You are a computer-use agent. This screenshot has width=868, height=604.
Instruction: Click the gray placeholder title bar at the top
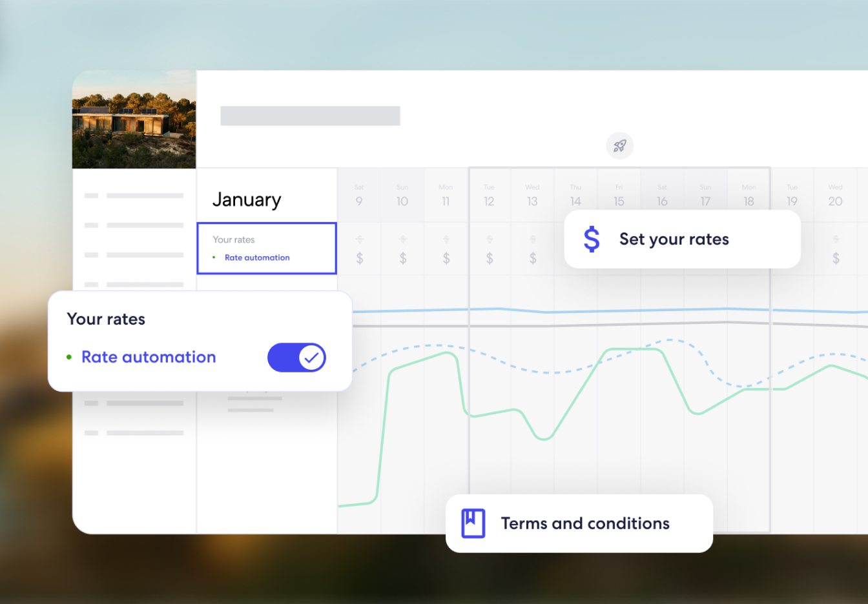[310, 116]
